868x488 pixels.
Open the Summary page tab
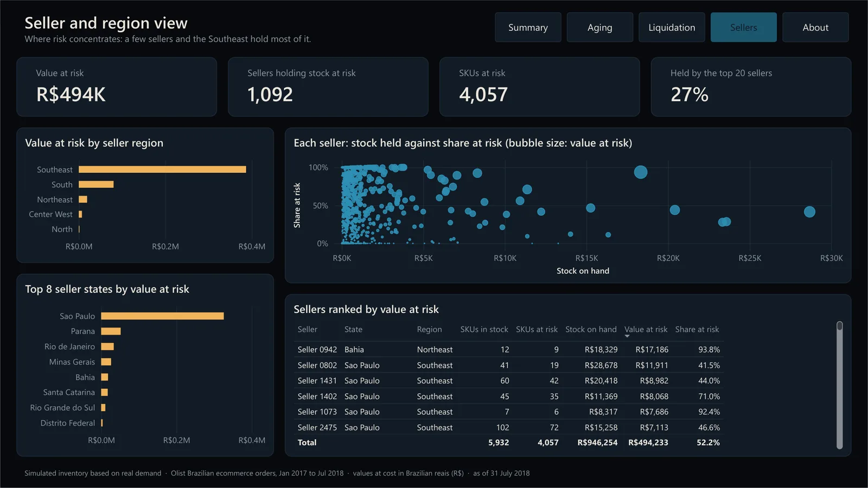[x=528, y=27]
